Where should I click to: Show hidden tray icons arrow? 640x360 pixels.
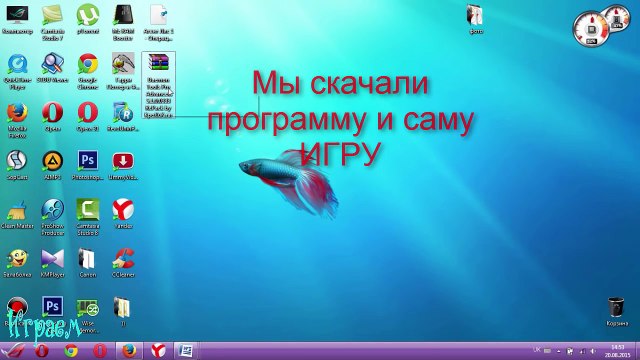[558, 351]
